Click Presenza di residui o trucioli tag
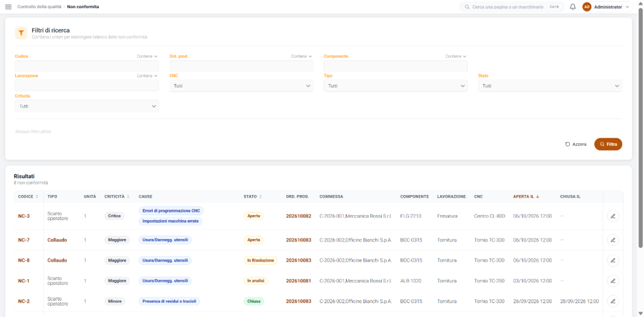This screenshot has height=317, width=644. [169, 301]
